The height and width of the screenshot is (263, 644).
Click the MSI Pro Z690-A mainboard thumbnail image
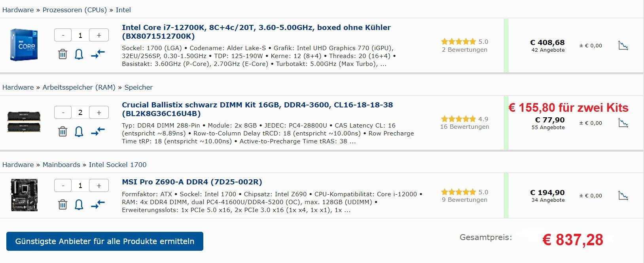24,195
